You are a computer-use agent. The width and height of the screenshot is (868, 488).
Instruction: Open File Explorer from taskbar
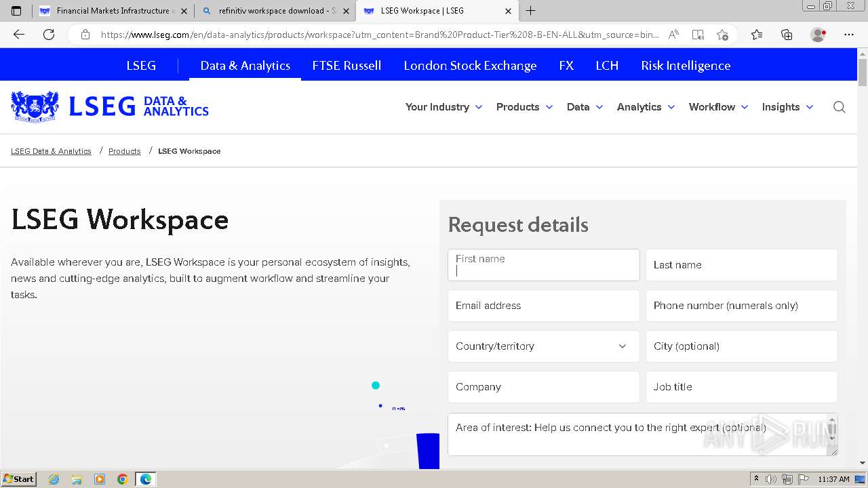click(x=77, y=479)
